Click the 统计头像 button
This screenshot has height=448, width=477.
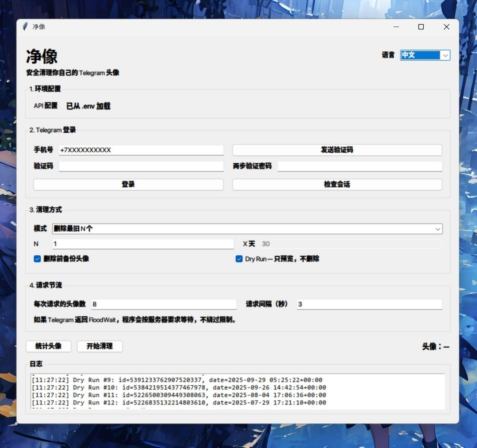click(x=48, y=346)
